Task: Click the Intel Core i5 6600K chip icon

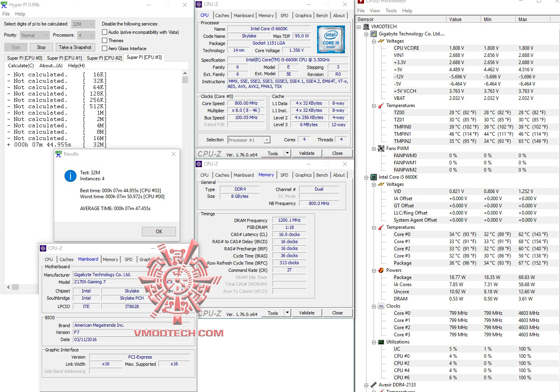Action: [x=374, y=177]
